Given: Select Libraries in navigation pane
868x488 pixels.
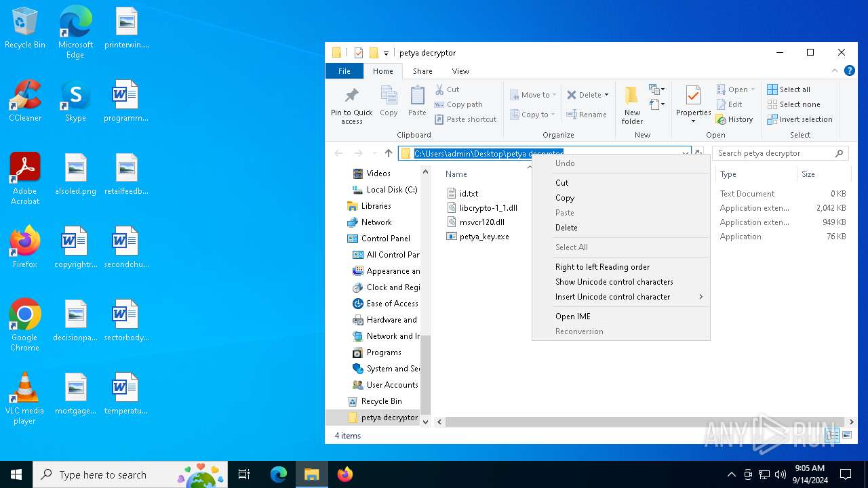Looking at the screenshot, I should pyautogui.click(x=376, y=206).
